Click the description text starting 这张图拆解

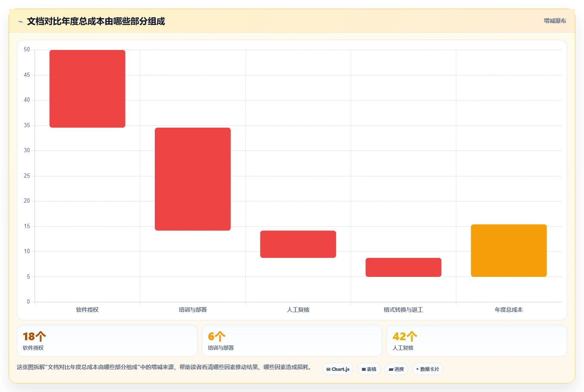click(164, 367)
